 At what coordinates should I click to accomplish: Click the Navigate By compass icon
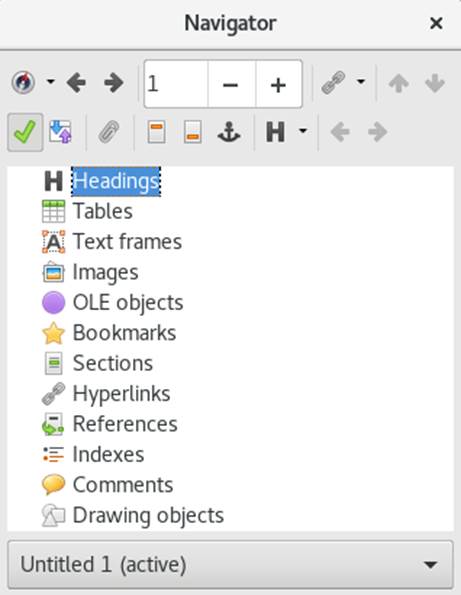coord(24,82)
